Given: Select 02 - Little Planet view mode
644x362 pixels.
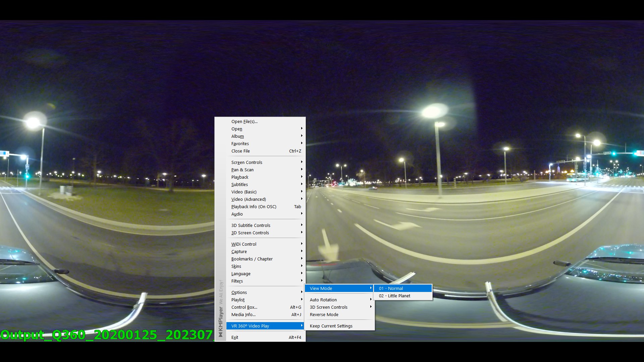Looking at the screenshot, I should pyautogui.click(x=403, y=296).
